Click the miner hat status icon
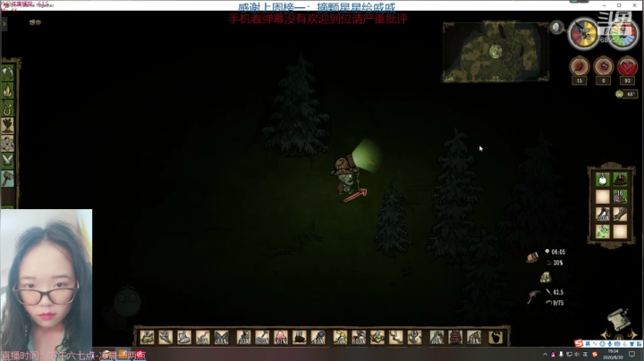 [x=532, y=257]
